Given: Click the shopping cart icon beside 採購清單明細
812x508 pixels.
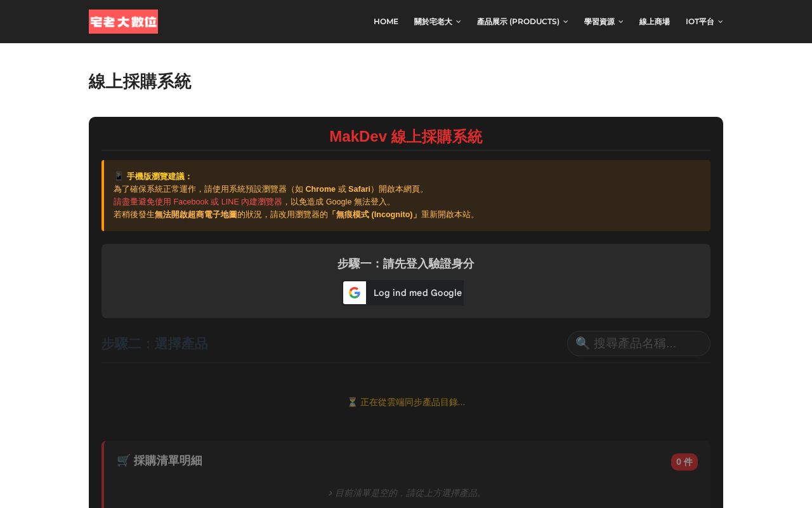Looking at the screenshot, I should (124, 460).
